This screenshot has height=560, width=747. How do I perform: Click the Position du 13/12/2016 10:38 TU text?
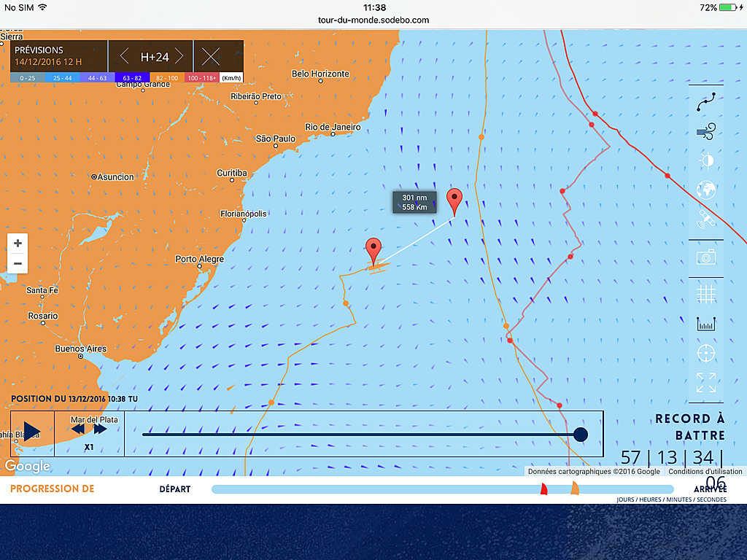[x=74, y=399]
